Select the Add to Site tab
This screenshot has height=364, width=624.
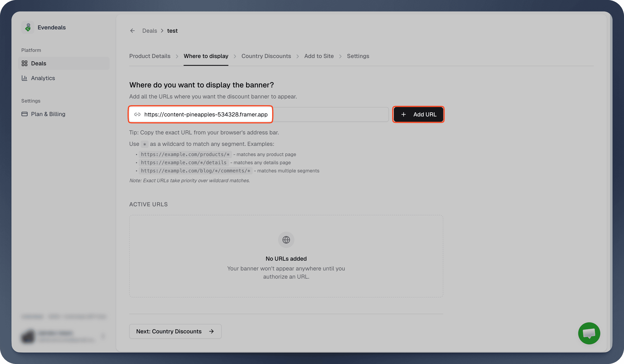(x=319, y=56)
